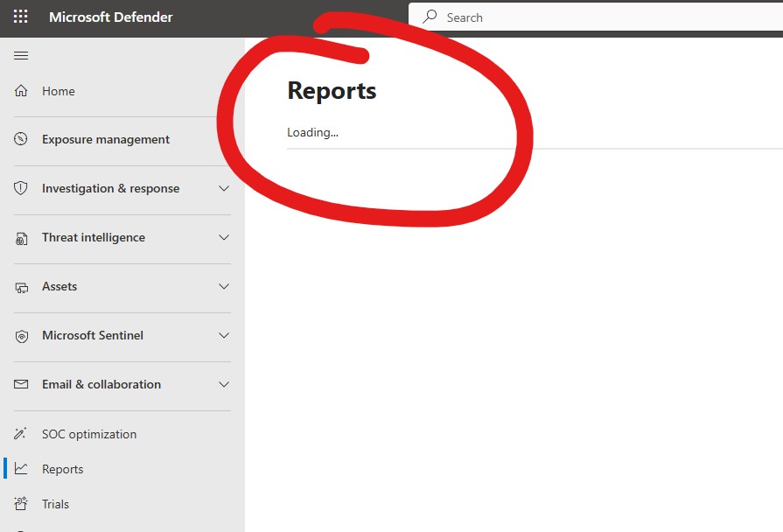Open the Assets menu item
Screen dimensions: 783x532
[59, 286]
